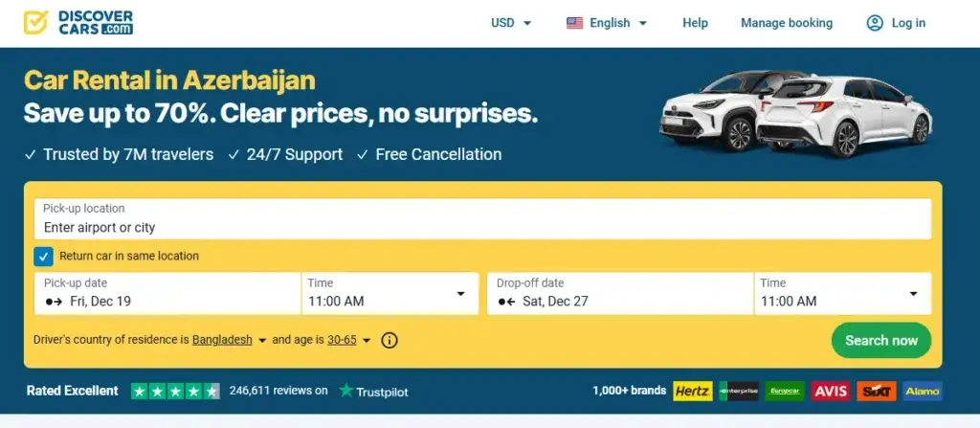This screenshot has width=980, height=428.
Task: Click the Sixt brand logo
Action: [876, 391]
